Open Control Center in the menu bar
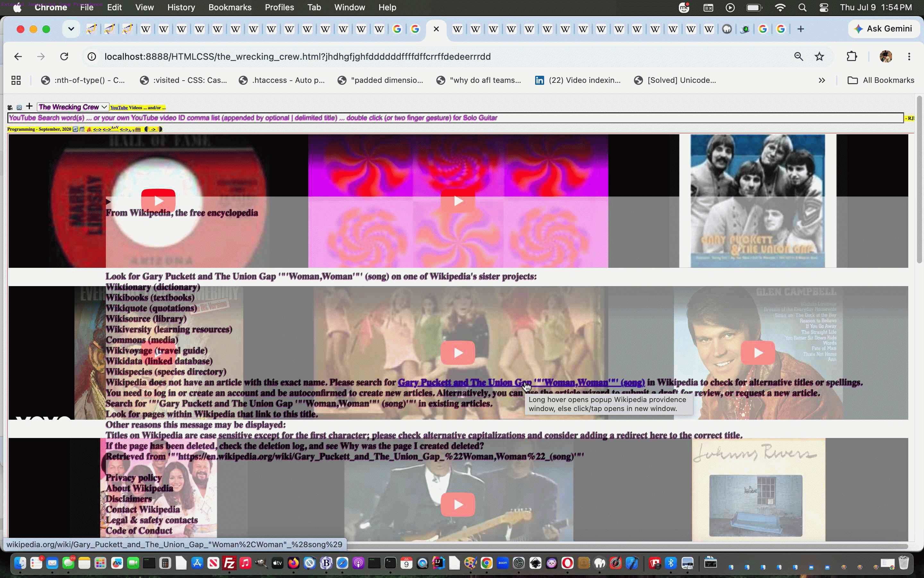 tap(824, 7)
